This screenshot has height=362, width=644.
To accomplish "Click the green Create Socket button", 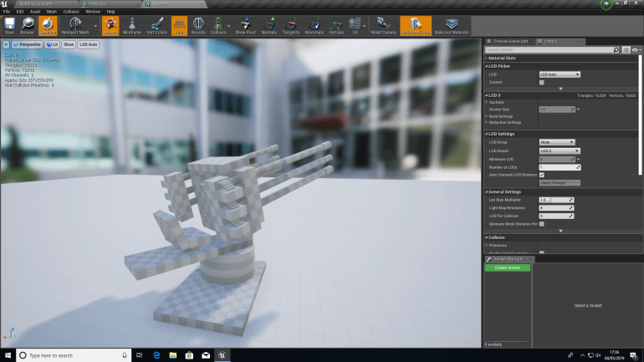I will pyautogui.click(x=507, y=268).
